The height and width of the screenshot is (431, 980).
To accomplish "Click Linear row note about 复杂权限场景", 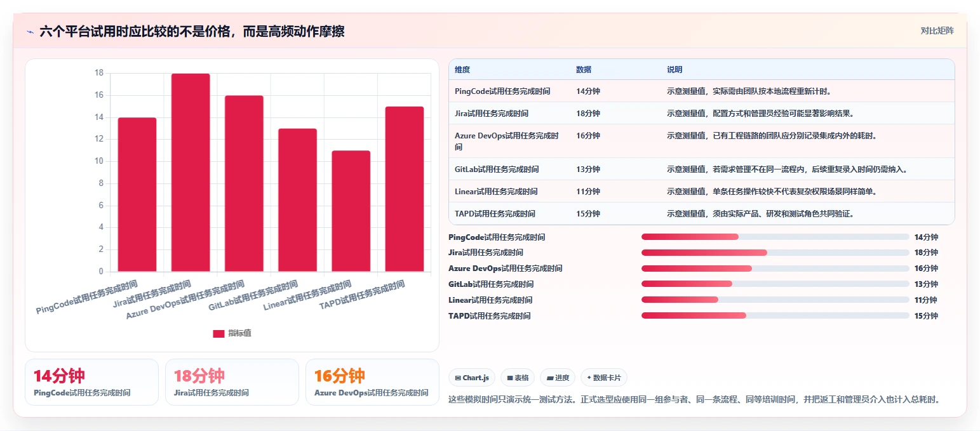I will (x=772, y=192).
